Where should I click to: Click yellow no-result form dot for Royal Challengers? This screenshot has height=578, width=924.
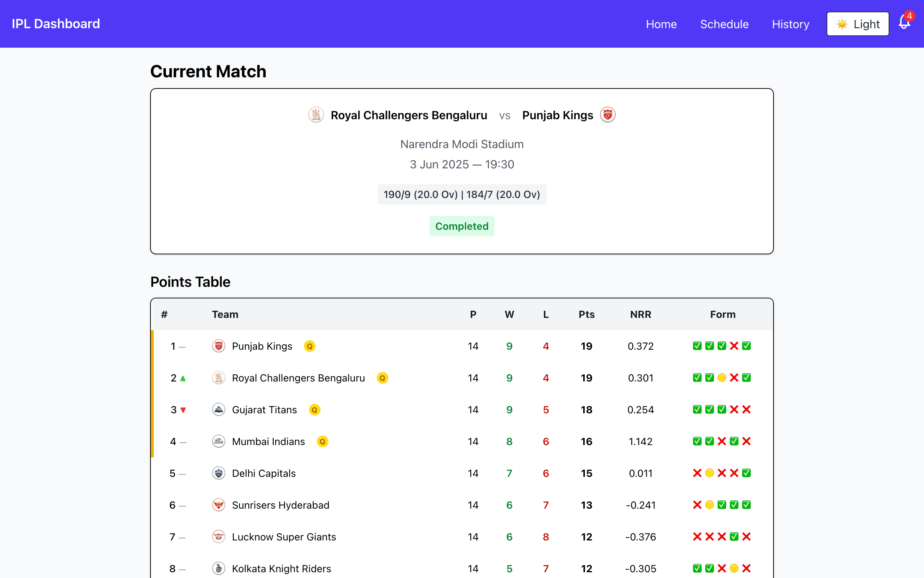tap(722, 378)
